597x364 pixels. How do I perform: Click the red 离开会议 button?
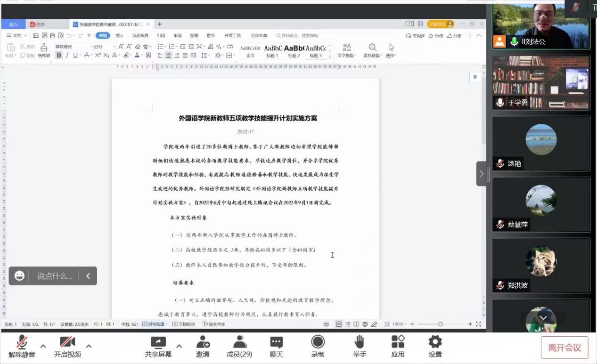point(564,348)
